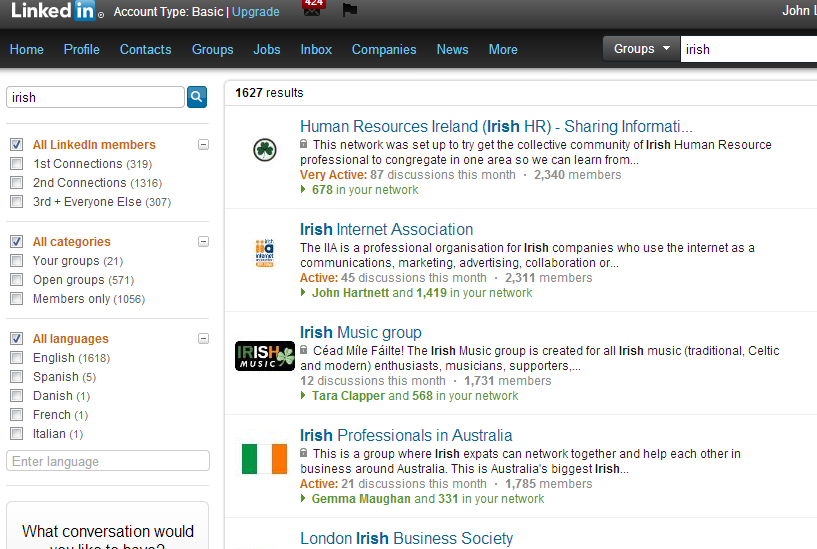The height and width of the screenshot is (549, 817).
Task: Click the flag icon in the header
Action: [349, 11]
